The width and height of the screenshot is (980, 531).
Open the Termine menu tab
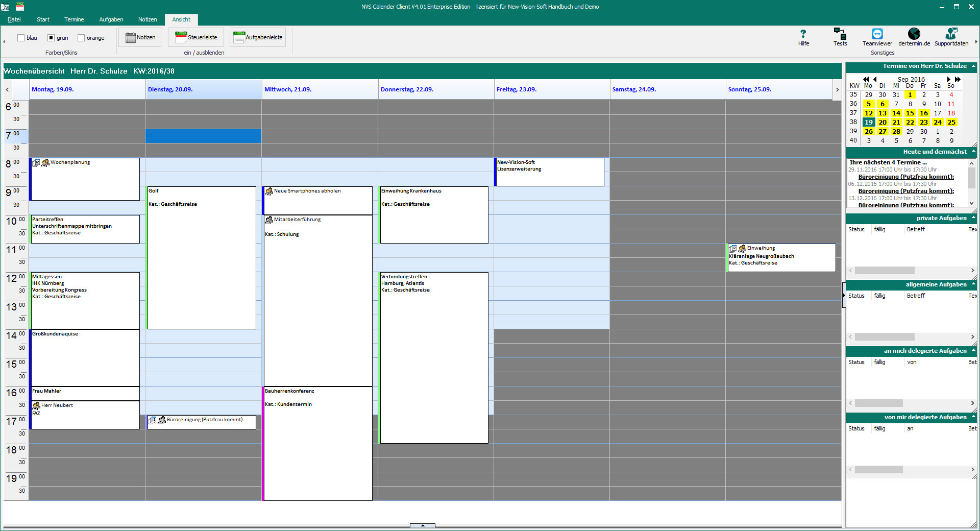point(74,19)
